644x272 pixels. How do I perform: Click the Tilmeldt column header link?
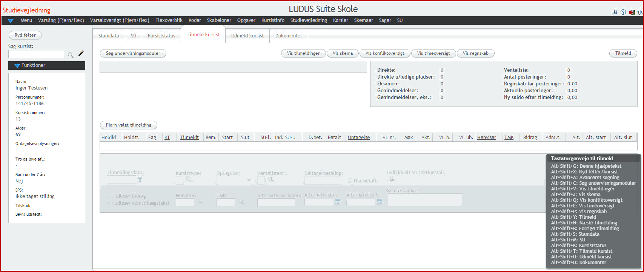tap(189, 138)
